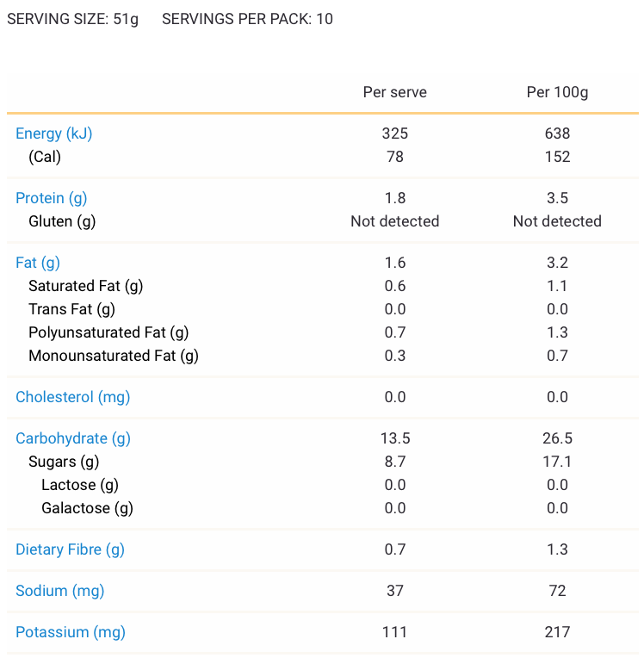The image size is (644, 664).
Task: Select the SERVING SIZE: 51g text
Action: click(x=73, y=20)
